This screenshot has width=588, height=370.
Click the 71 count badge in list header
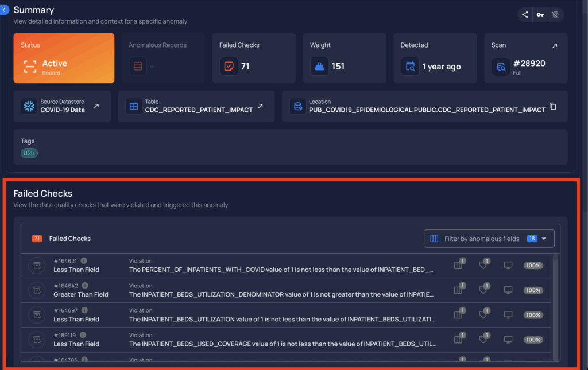pyautogui.click(x=37, y=239)
